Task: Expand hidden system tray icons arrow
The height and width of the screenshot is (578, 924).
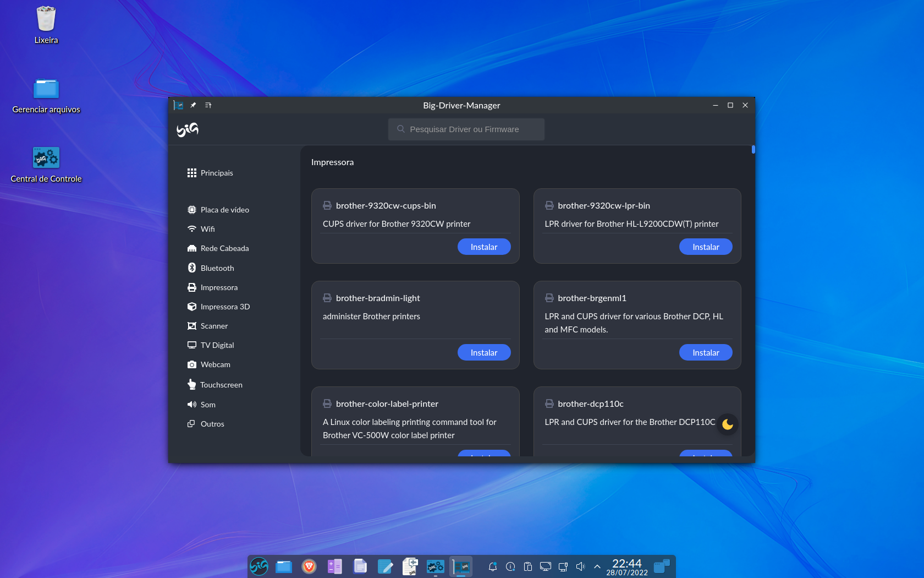Action: (x=597, y=566)
